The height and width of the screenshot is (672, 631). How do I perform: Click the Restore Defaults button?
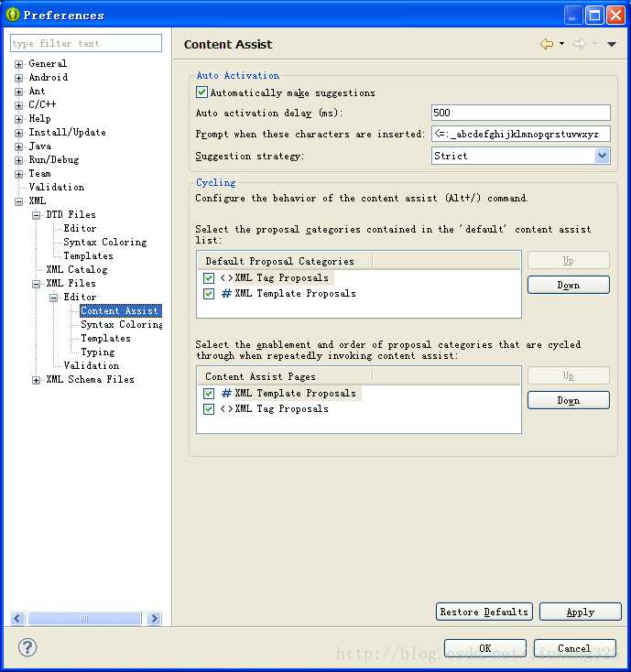[484, 612]
